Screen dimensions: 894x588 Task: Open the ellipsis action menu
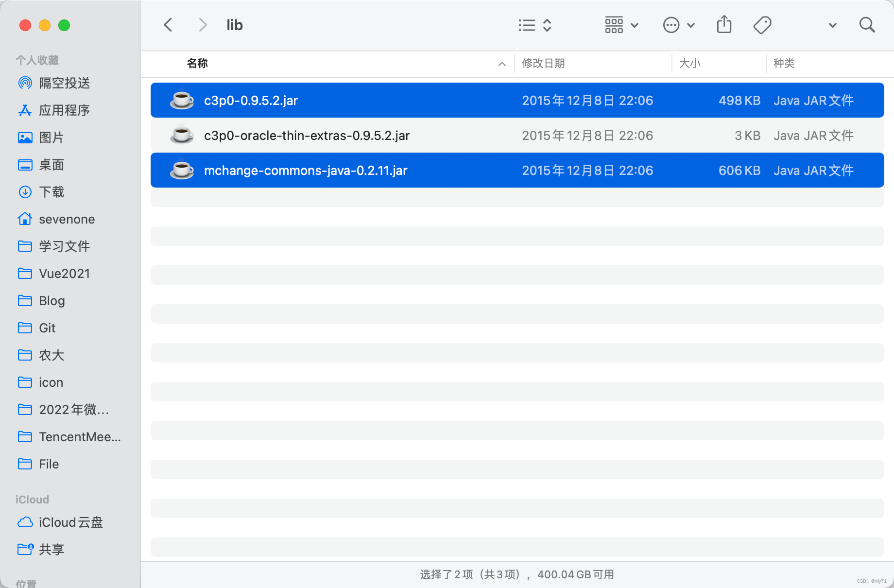(679, 25)
